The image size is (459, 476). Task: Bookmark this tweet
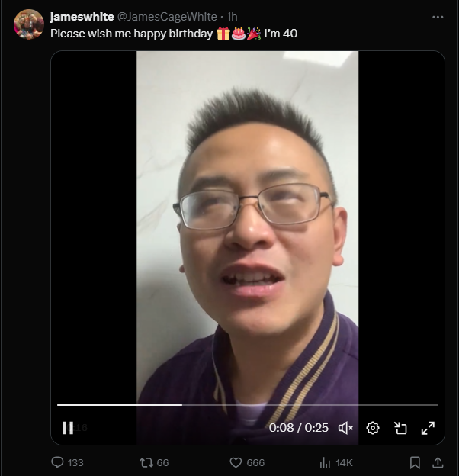pyautogui.click(x=415, y=462)
